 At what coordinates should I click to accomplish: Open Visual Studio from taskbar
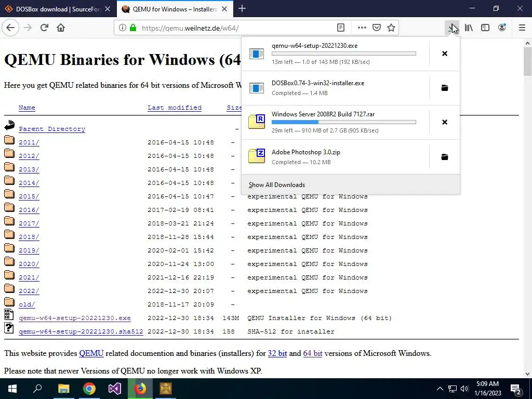pyautogui.click(x=115, y=389)
